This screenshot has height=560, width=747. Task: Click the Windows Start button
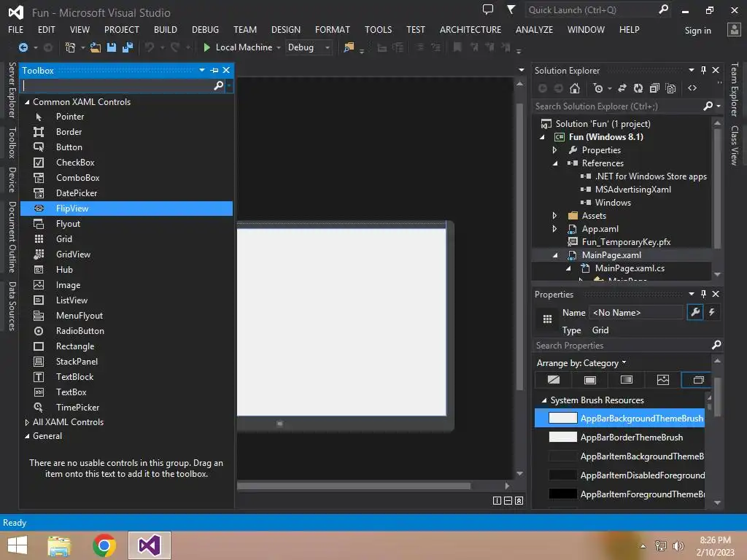[18, 545]
